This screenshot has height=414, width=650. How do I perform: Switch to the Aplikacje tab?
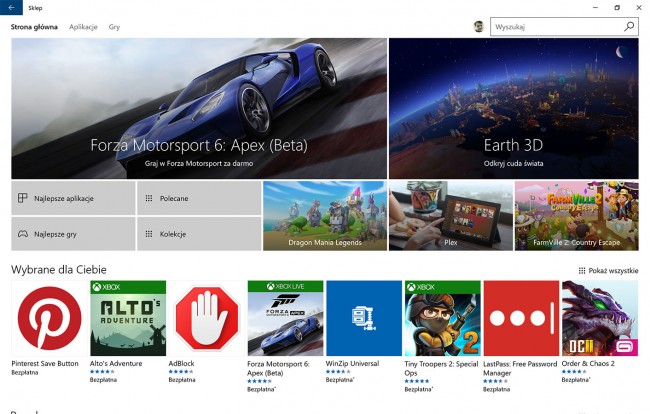click(83, 27)
